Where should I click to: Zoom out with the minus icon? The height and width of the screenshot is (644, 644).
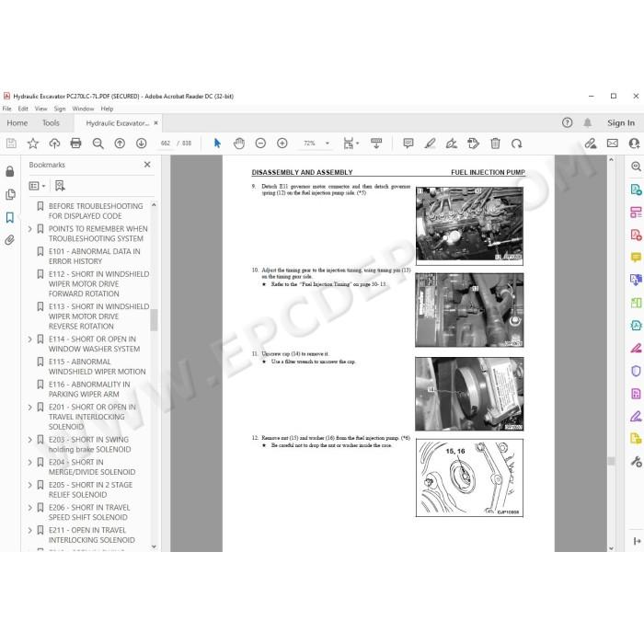tap(260, 144)
